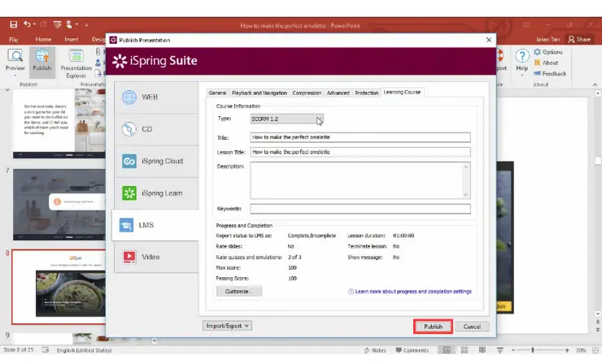Click the Title input field
602x364 pixels.
tap(360, 137)
